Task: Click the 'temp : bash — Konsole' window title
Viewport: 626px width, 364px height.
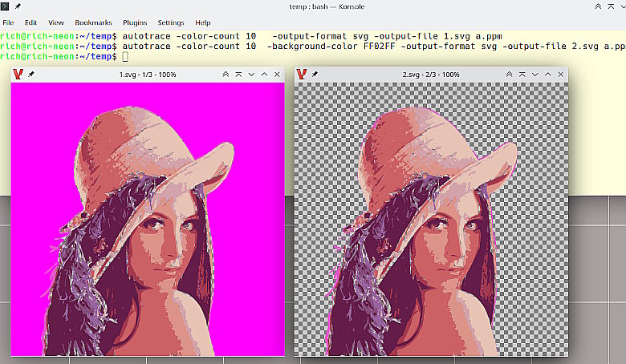Action: tap(327, 6)
